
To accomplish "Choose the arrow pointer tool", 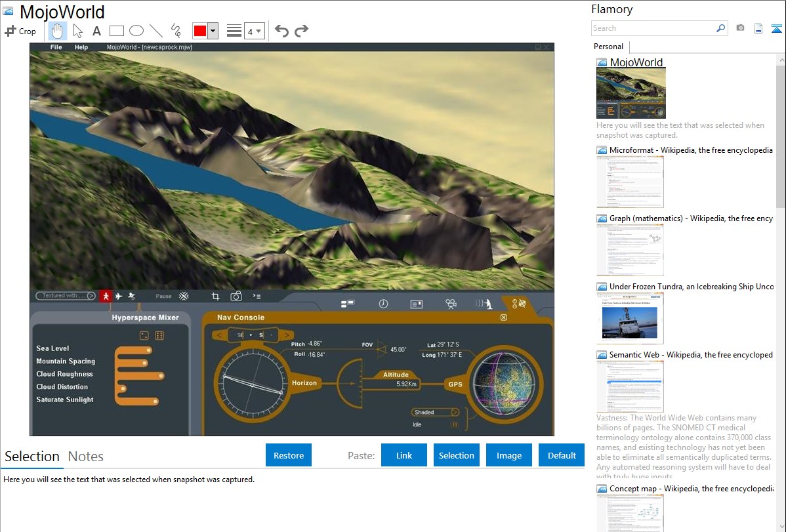I will [77, 31].
